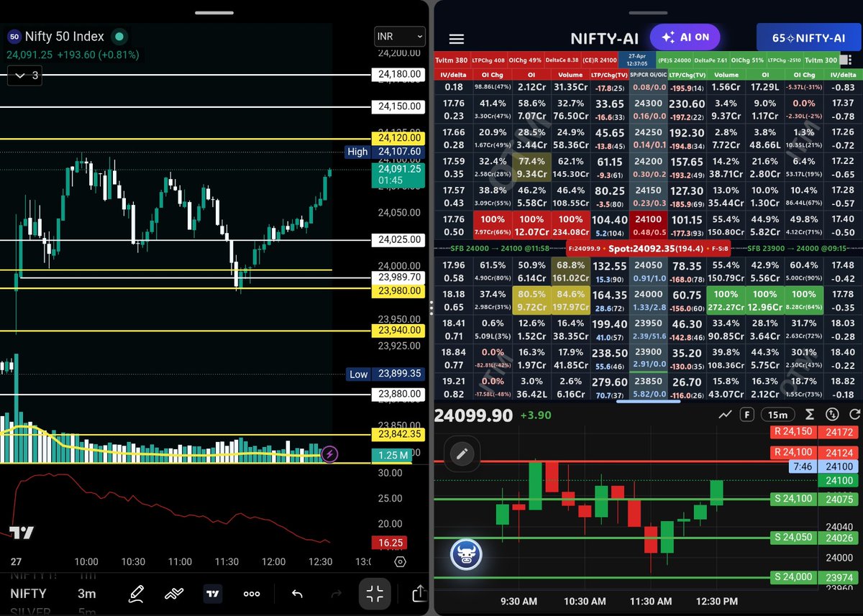This screenshot has width=863, height=616.
Task: Click the option chain horizontal scrollbar
Action: 648,402
